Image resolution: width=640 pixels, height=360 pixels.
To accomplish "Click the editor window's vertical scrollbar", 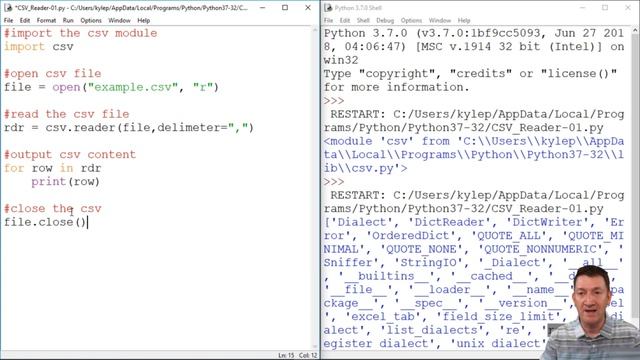I will 315,187.
